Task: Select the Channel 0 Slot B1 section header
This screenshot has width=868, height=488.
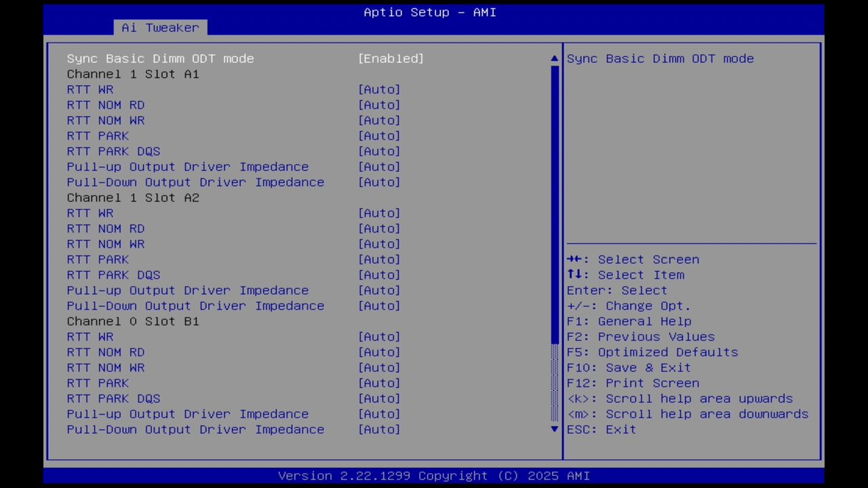Action: (133, 321)
